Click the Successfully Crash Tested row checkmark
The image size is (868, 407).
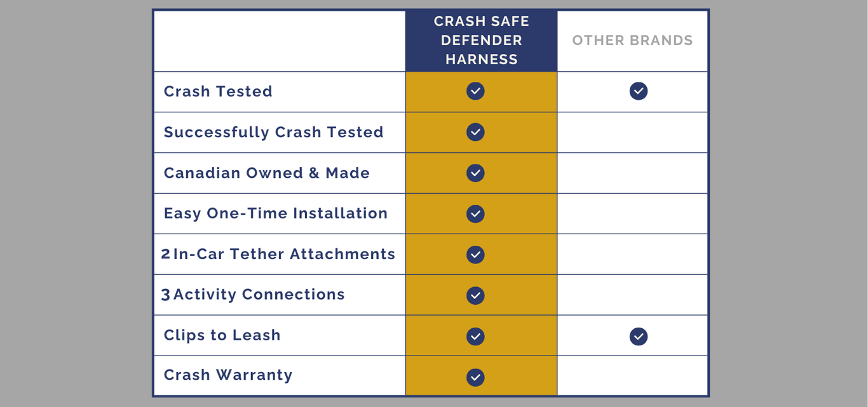coord(475,132)
